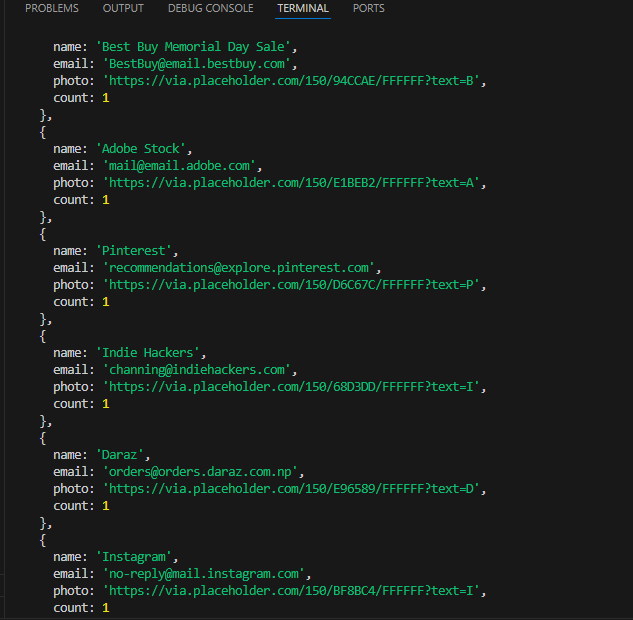Open the placeholder URL containing BF8BC4
The image size is (633, 620).
[291, 591]
